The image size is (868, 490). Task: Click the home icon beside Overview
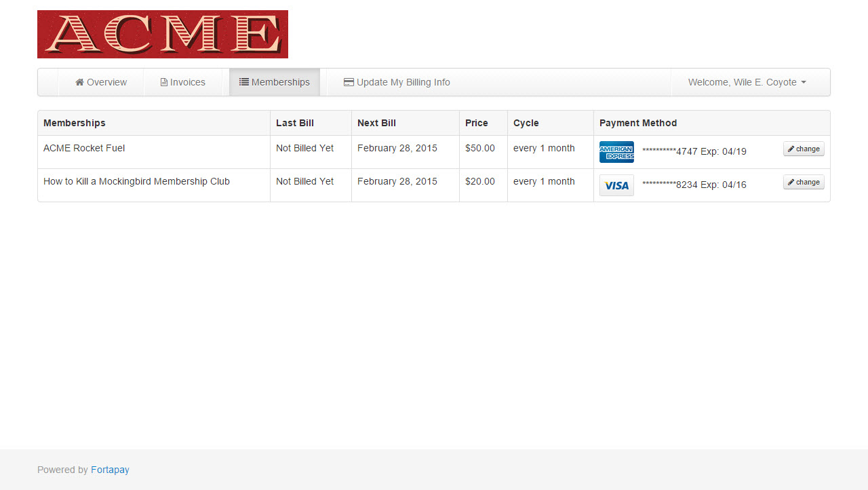[79, 82]
